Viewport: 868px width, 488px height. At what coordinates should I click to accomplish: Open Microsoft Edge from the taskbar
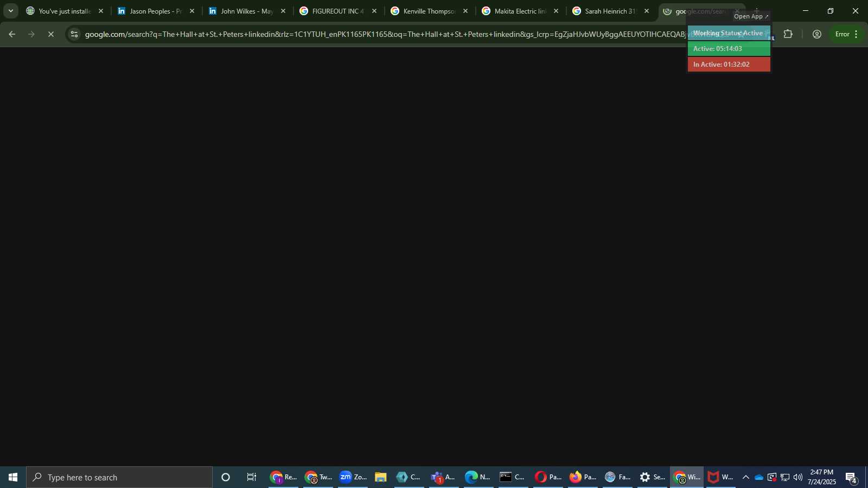pyautogui.click(x=478, y=477)
